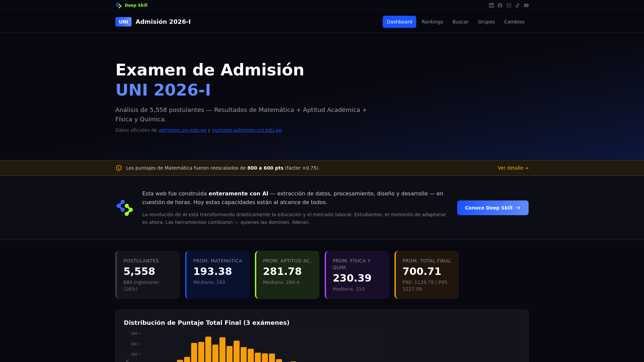Image resolution: width=644 pixels, height=362 pixels.
Task: Open the TikTok social icon
Action: pos(518,5)
